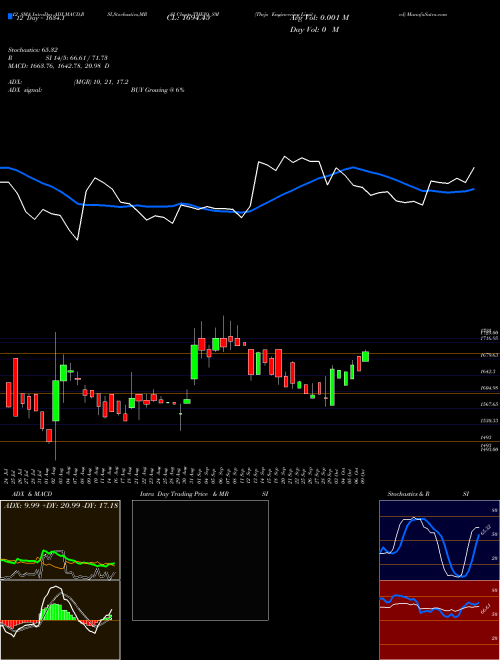Click the 'ADX signal:' label
This screenshot has width=500, height=660.
pos(25,90)
